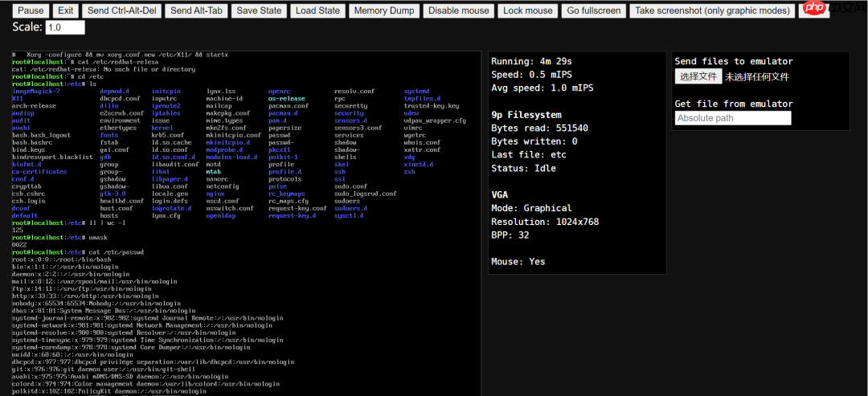
Task: Click 'systemd' directory name in the listing
Action: click(x=417, y=91)
